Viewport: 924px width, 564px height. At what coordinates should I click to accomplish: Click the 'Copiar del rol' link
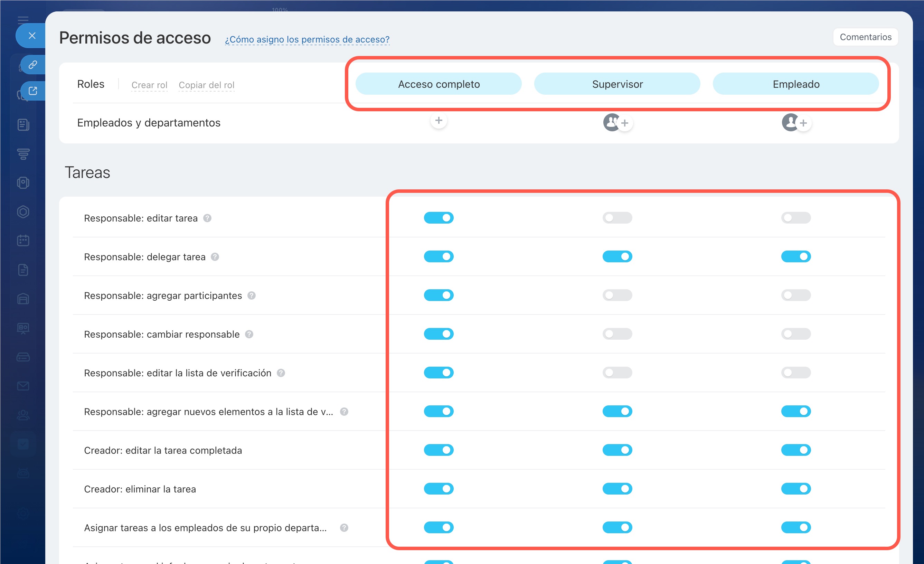click(x=206, y=85)
